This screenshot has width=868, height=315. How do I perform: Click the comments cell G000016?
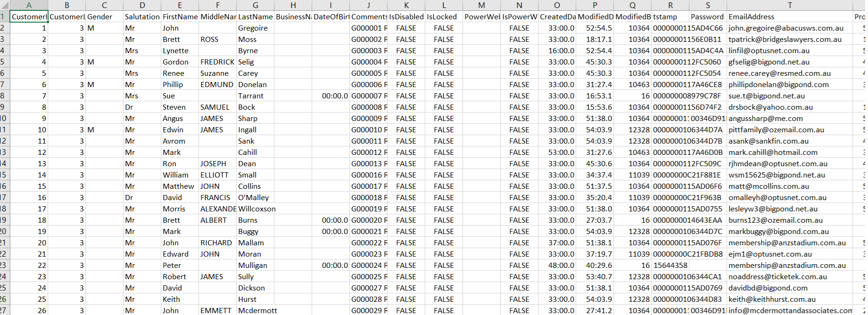pyautogui.click(x=368, y=175)
